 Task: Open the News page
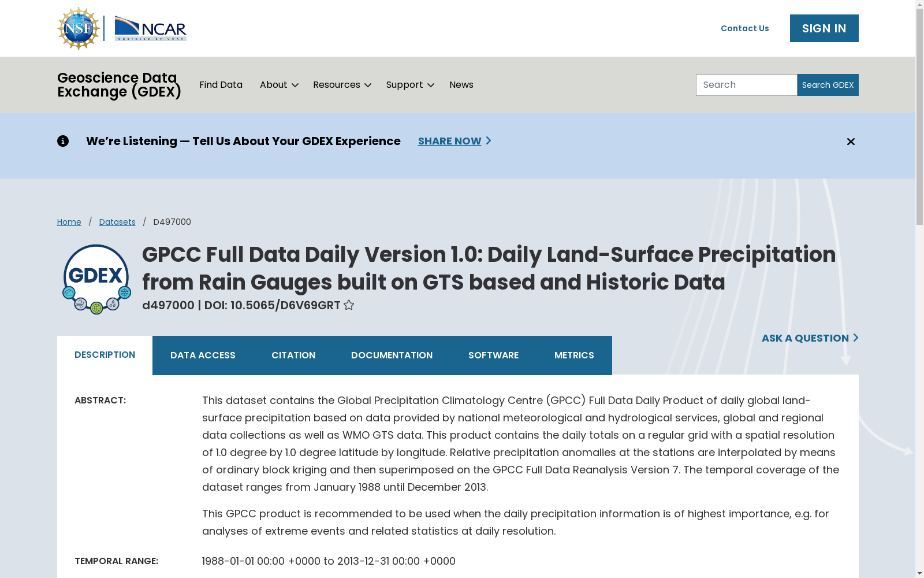(461, 85)
